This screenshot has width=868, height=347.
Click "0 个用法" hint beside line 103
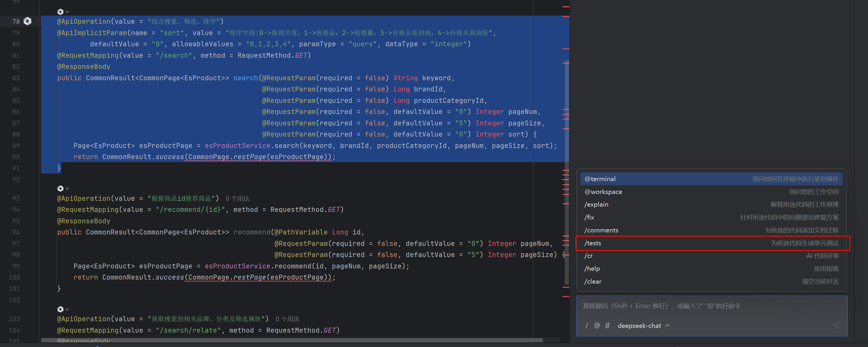(x=287, y=319)
